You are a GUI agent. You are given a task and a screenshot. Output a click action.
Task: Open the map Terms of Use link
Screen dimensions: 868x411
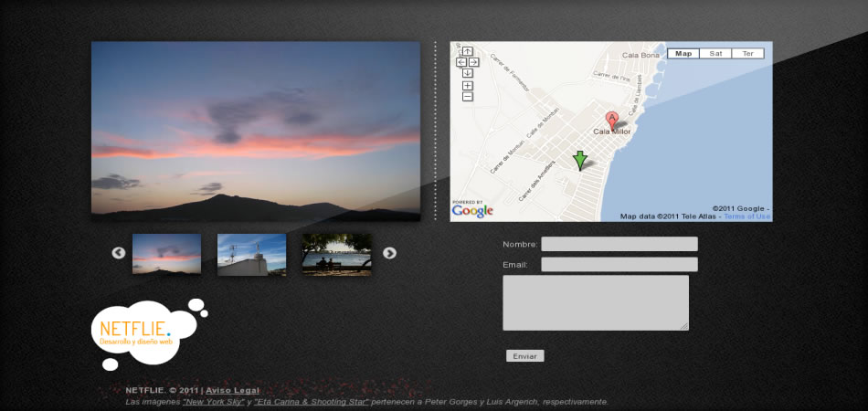pyautogui.click(x=747, y=216)
